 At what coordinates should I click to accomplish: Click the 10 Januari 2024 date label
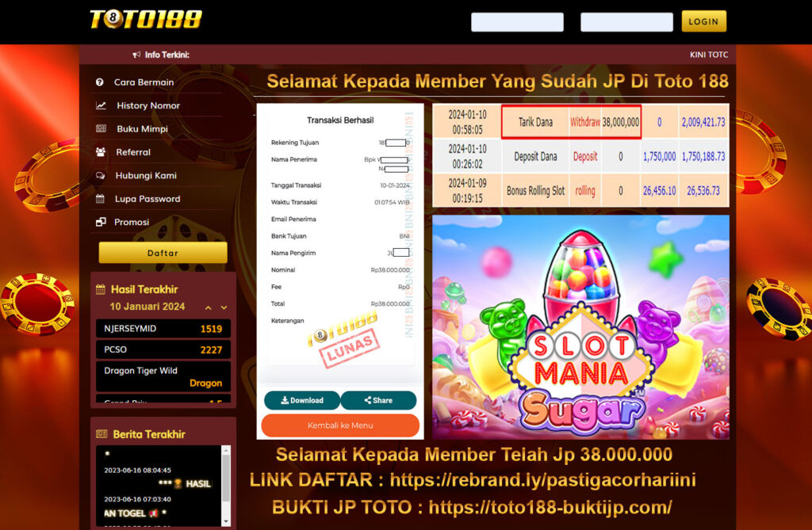147,307
